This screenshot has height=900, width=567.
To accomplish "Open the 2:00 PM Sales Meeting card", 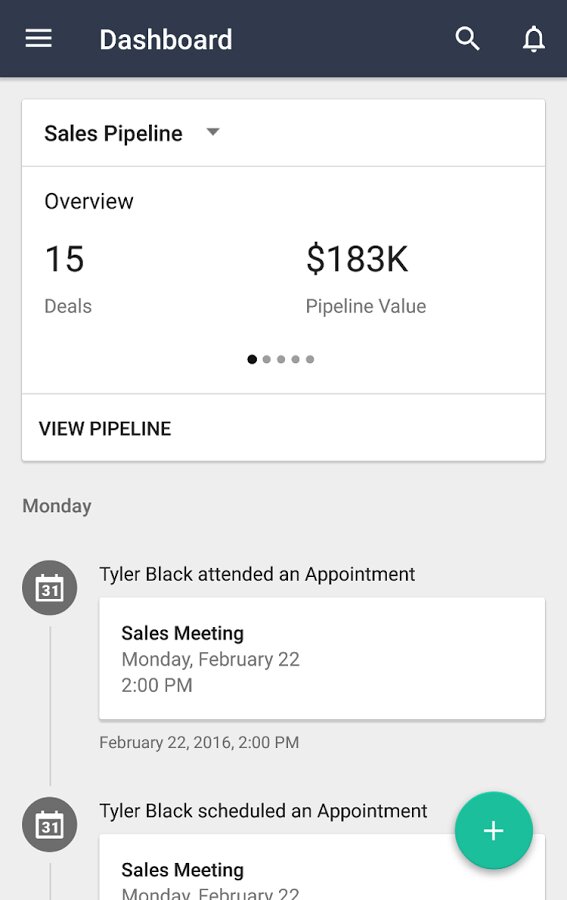I will [322, 658].
